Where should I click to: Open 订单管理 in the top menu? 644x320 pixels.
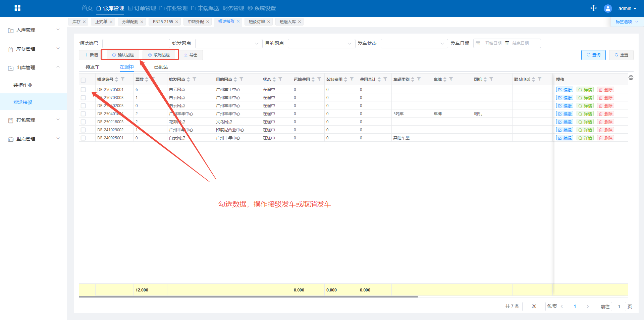click(142, 8)
